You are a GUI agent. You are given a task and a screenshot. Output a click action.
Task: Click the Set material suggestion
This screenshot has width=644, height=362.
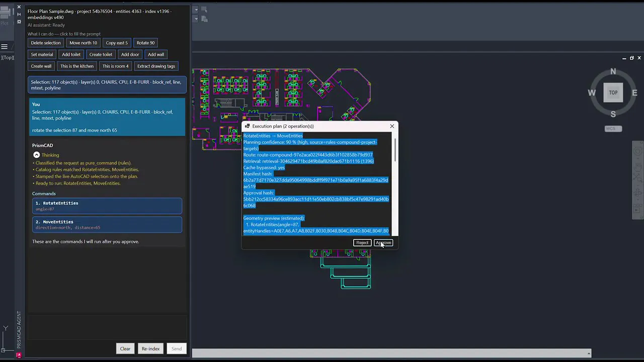click(x=42, y=54)
